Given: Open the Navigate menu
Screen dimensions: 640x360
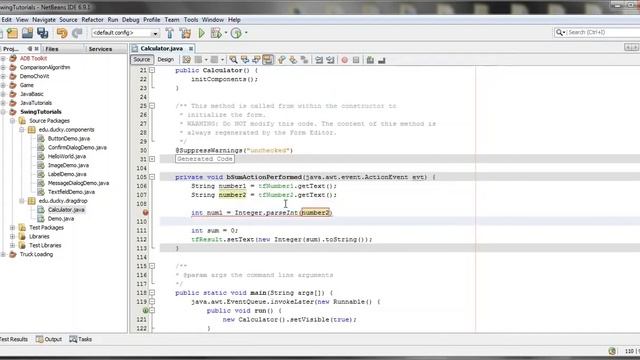Looking at the screenshot, I should click(44, 20).
